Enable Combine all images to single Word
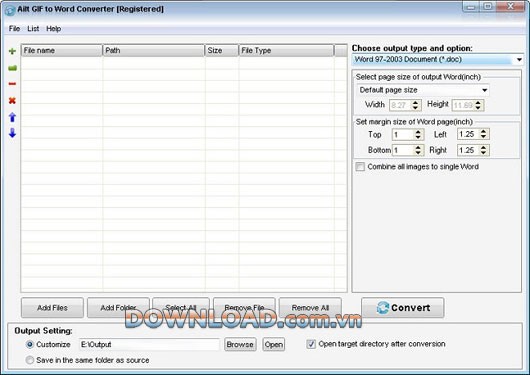530x375 pixels. 360,167
